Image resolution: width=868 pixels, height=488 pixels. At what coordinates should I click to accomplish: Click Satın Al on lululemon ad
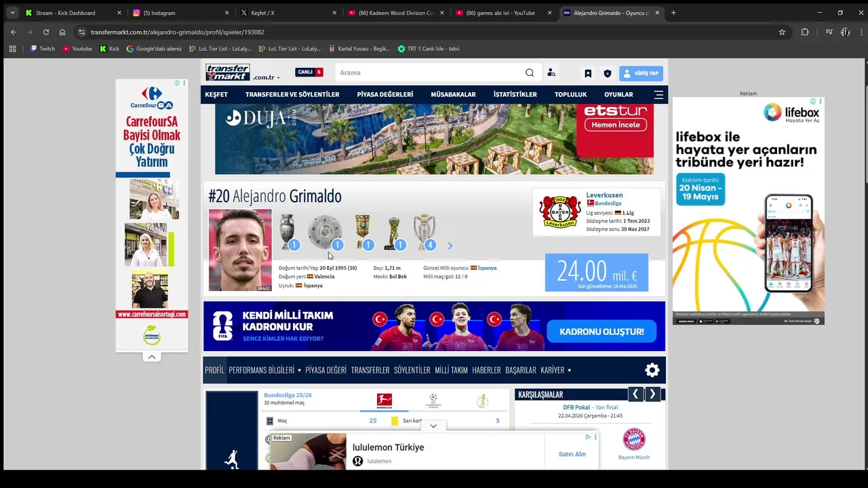(x=572, y=454)
